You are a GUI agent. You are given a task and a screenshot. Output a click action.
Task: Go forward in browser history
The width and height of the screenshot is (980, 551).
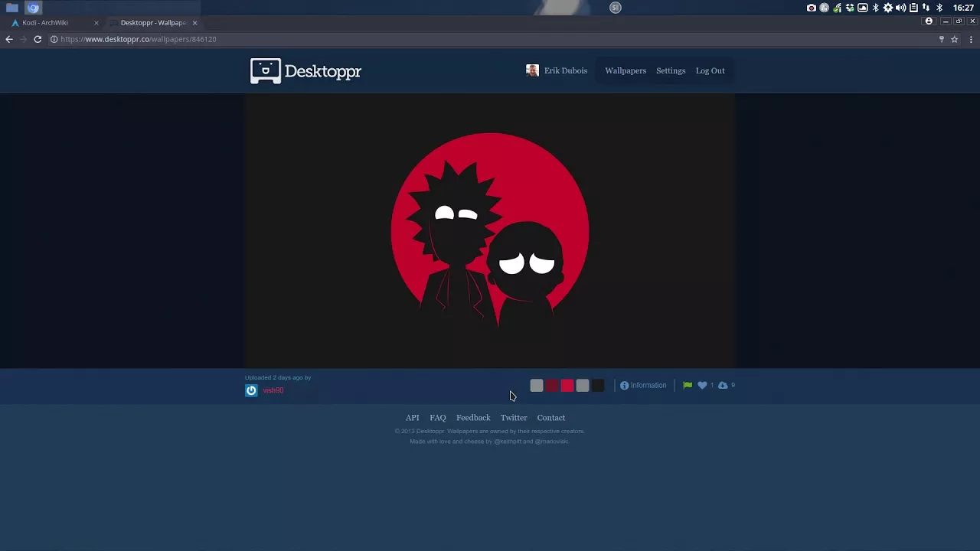[24, 39]
